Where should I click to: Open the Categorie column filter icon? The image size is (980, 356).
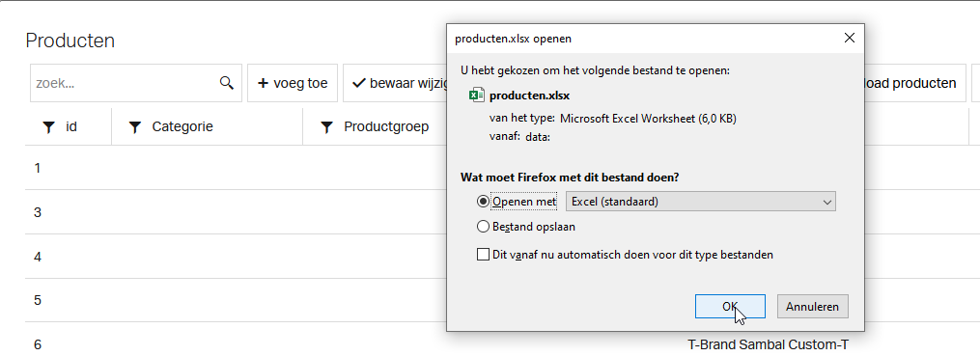click(x=134, y=127)
